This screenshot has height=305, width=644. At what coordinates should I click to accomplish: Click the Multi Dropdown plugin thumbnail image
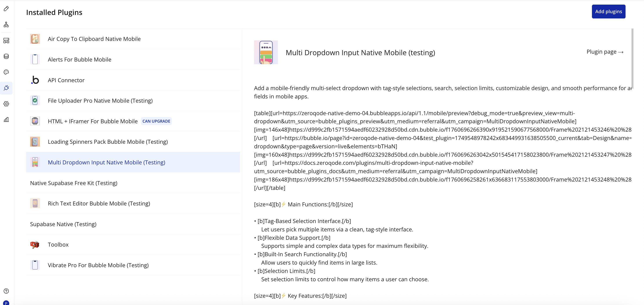pyautogui.click(x=266, y=52)
